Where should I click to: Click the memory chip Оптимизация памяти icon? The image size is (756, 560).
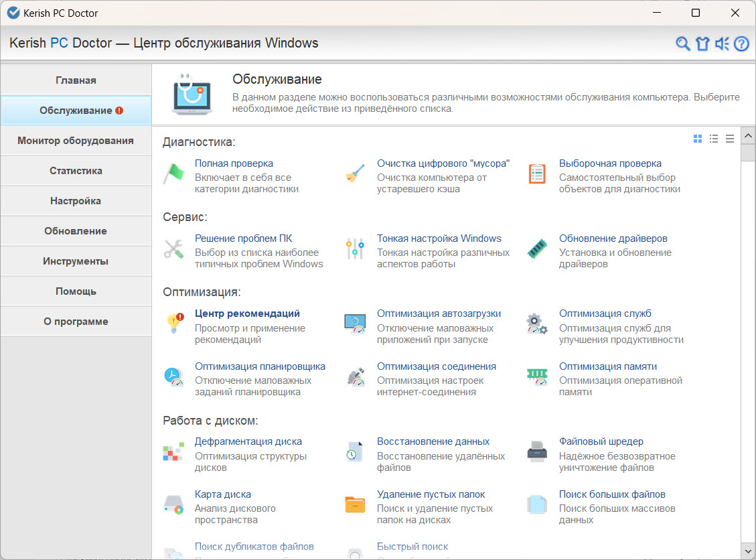pos(537,376)
